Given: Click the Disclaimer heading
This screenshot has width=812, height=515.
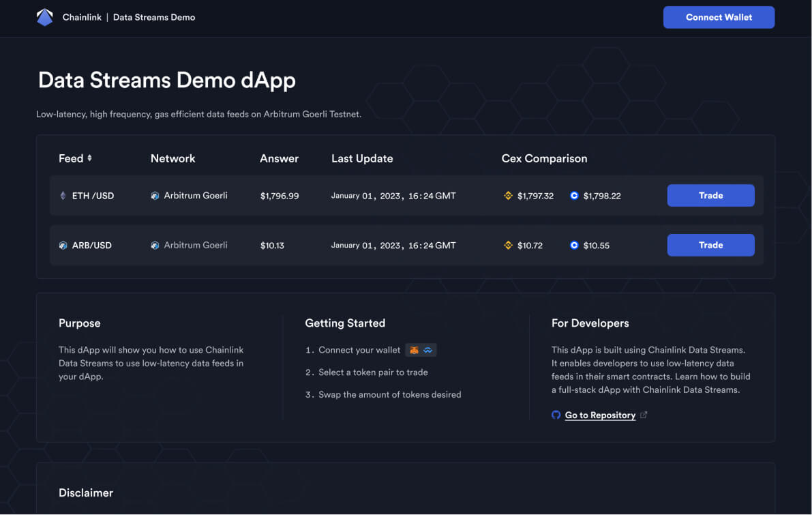Looking at the screenshot, I should pyautogui.click(x=85, y=493).
